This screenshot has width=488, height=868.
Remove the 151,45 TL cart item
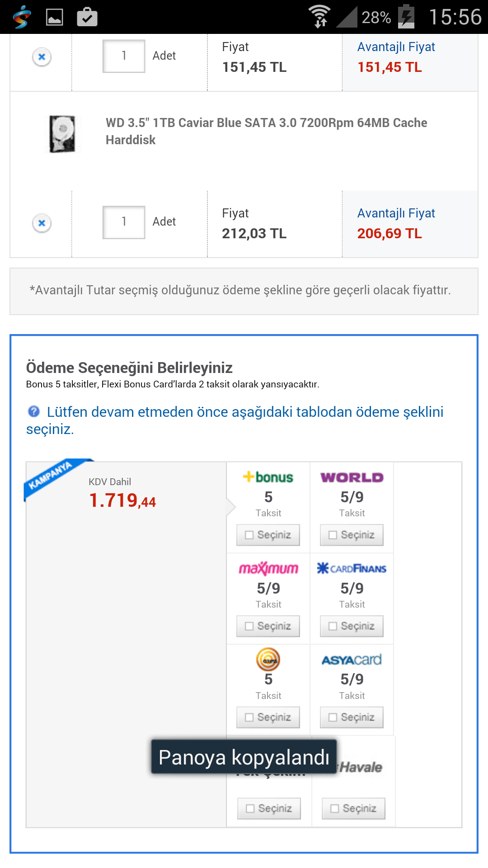coord(42,57)
